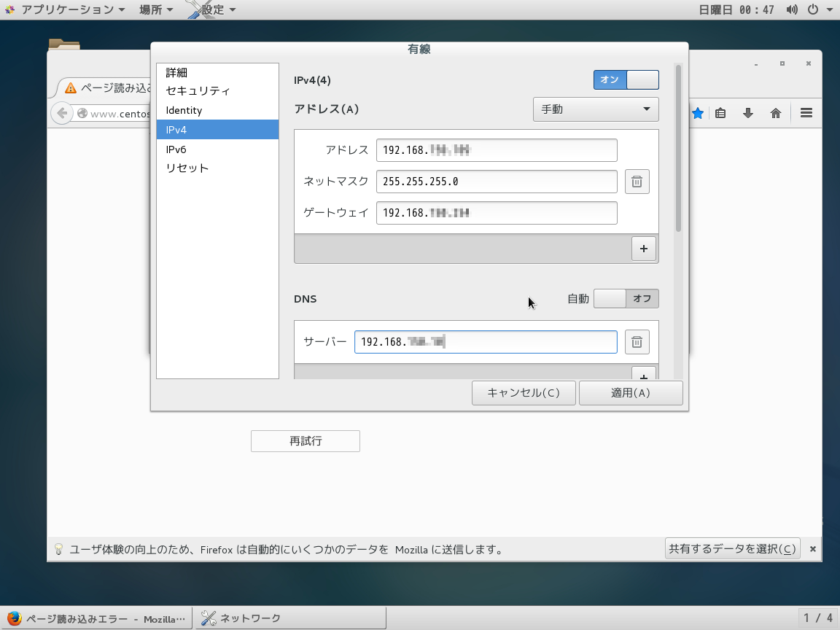840x630 pixels.
Task: Click warning icon on Firefox tab
Action: 71,87
